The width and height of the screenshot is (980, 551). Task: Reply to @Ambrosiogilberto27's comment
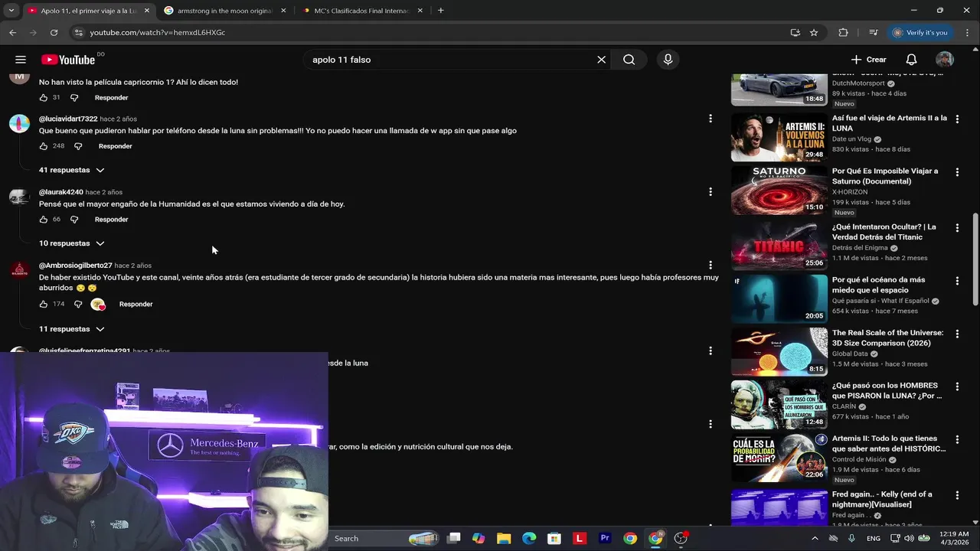click(136, 305)
